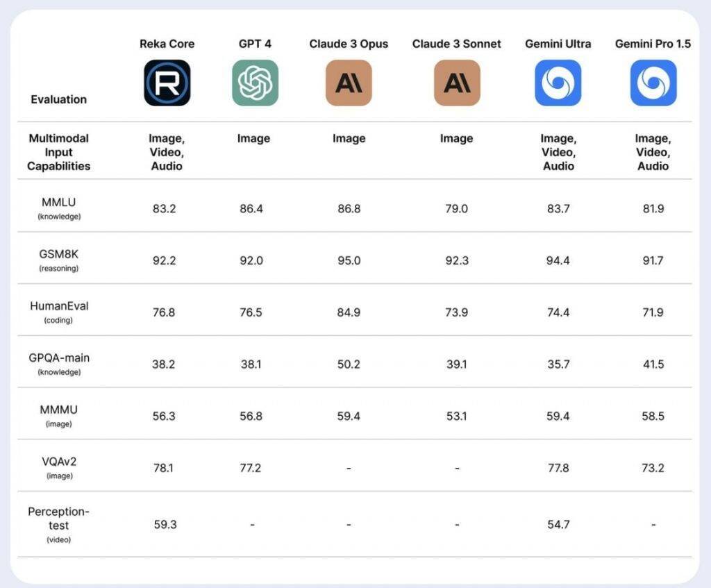Click the GSM8K reasoning row label
The height and width of the screenshot is (588, 711).
pos(59,260)
